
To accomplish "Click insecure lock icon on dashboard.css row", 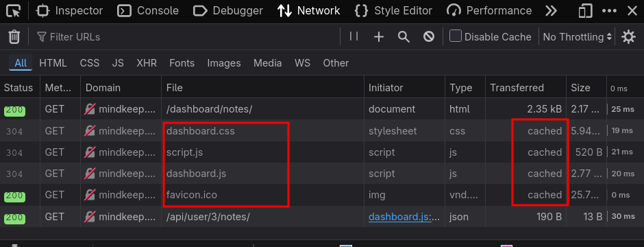I will tap(90, 130).
